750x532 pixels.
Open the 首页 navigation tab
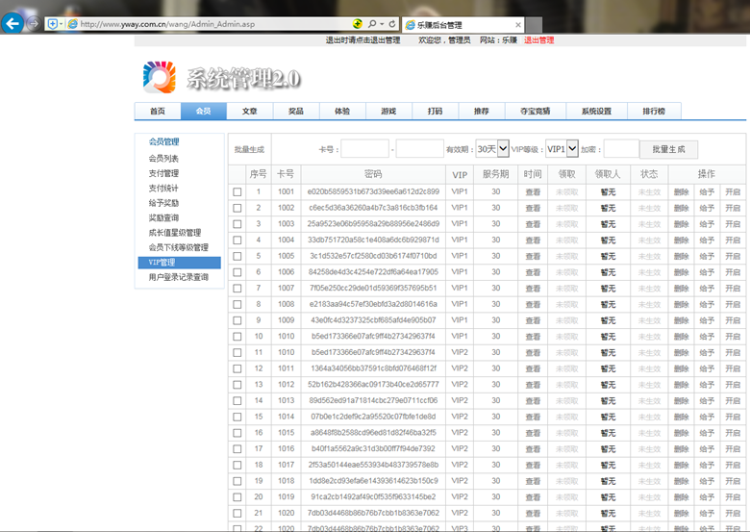[x=157, y=111]
